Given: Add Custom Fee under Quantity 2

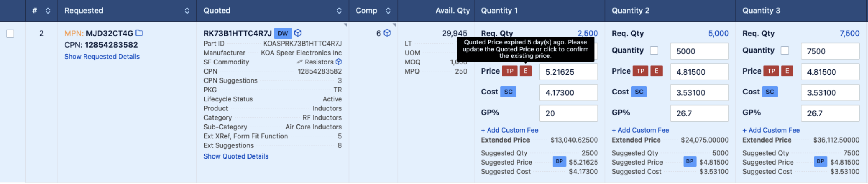Looking at the screenshot, I should pyautogui.click(x=640, y=130).
